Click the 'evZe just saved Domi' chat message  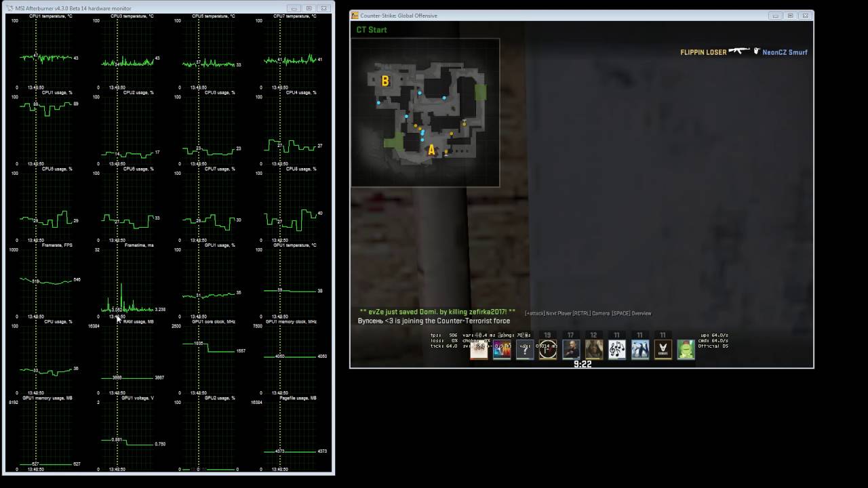pos(437,312)
